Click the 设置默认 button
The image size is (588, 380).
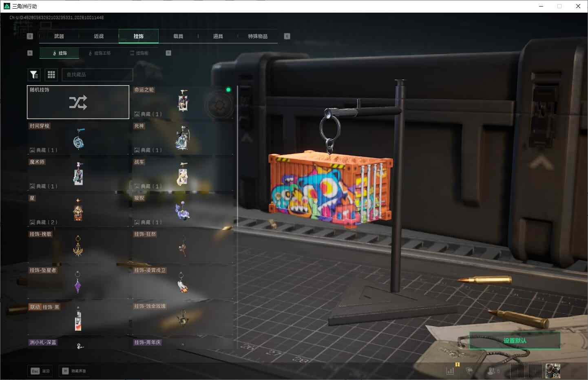tap(515, 340)
